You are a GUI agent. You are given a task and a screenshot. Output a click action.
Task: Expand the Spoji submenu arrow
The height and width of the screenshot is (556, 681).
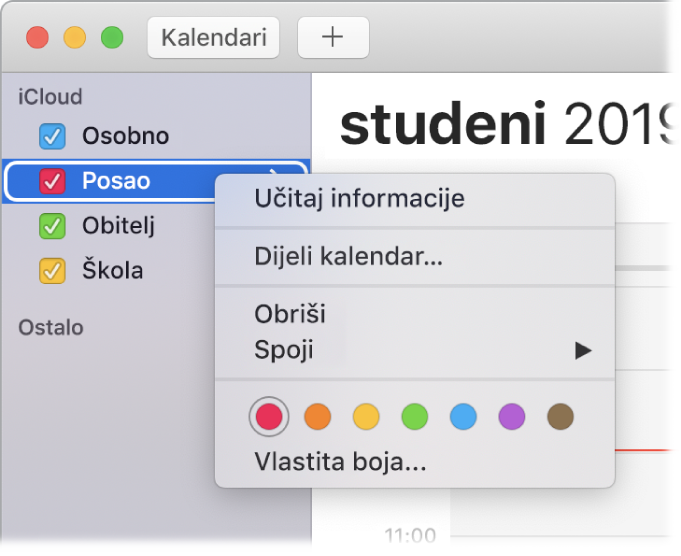(583, 351)
